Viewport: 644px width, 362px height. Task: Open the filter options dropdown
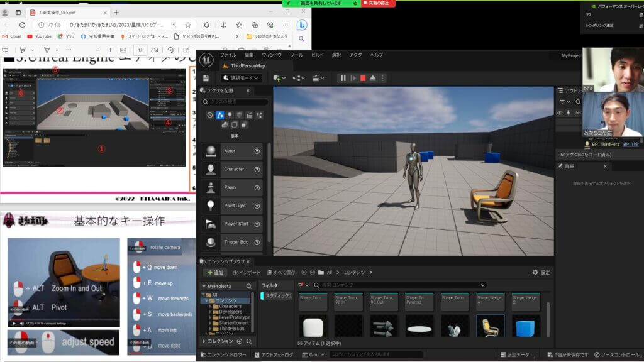click(303, 285)
